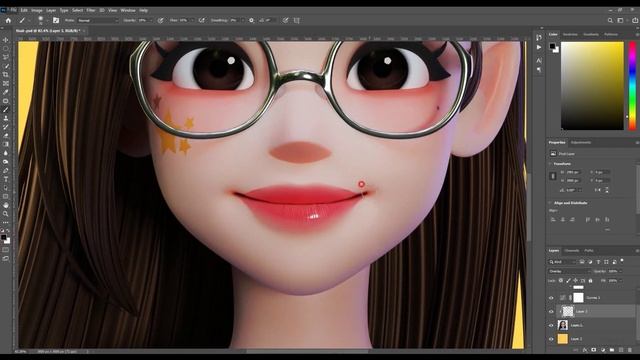Open the Window menu
Viewport: 640px width, 360px height.
tap(128, 10)
